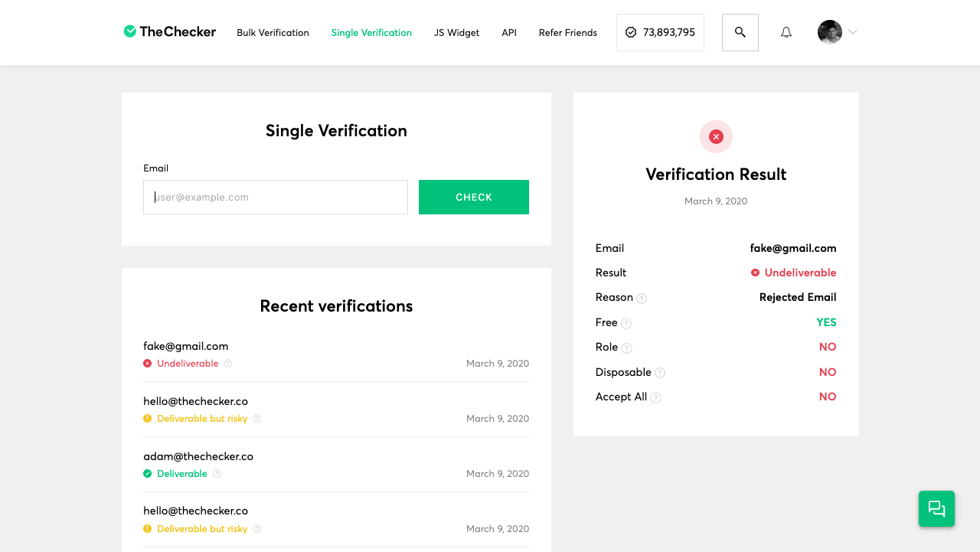
Task: Click help icon next to Disposable
Action: (x=660, y=373)
